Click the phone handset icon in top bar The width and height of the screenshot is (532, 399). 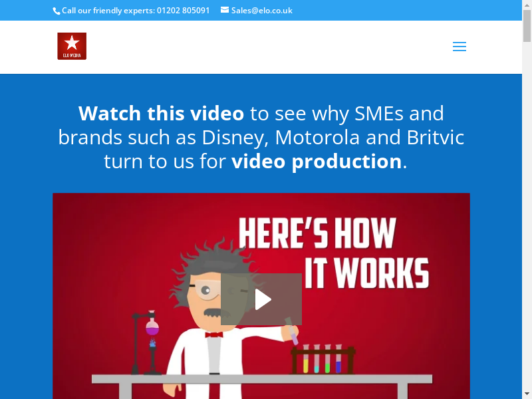click(x=57, y=11)
